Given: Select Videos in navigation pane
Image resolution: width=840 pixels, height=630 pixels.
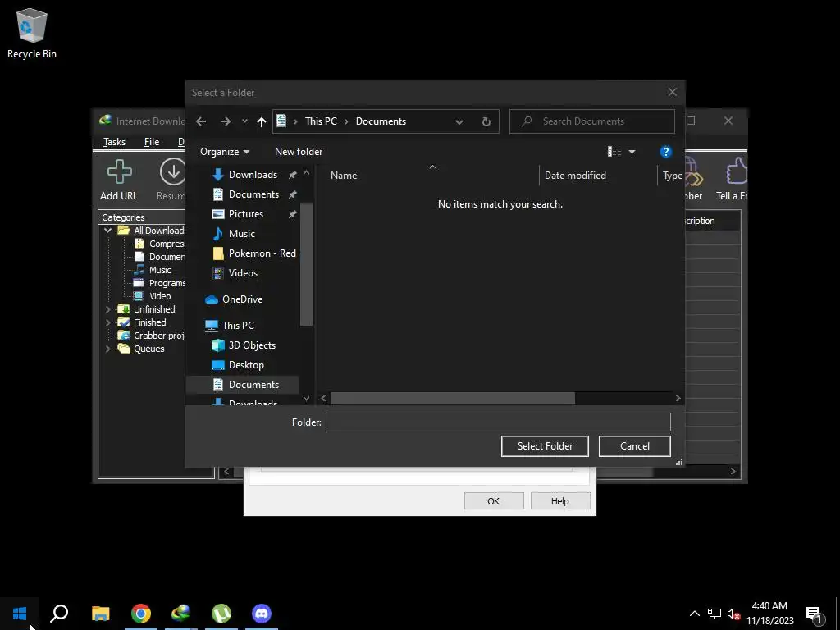Looking at the screenshot, I should [x=243, y=273].
